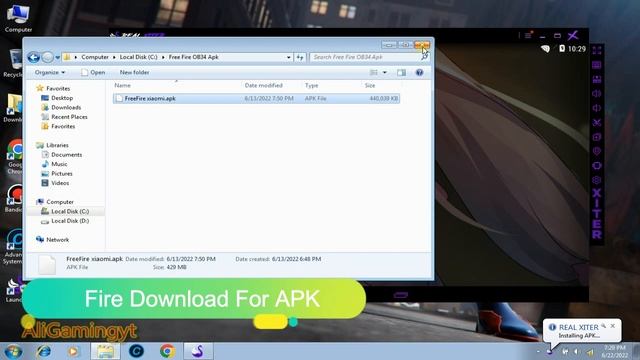Screen dimensions: 640x360
Task: Open the Organize menu
Action: 50,72
